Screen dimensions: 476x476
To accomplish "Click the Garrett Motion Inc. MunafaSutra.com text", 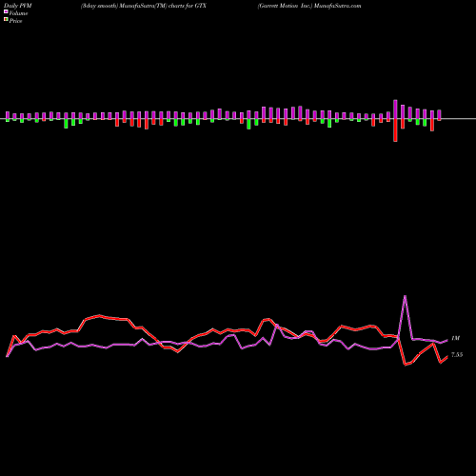I will (309, 6).
